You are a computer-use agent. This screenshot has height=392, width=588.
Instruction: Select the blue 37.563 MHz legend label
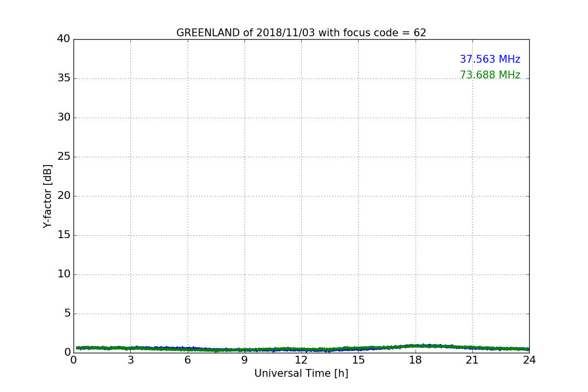click(x=490, y=59)
